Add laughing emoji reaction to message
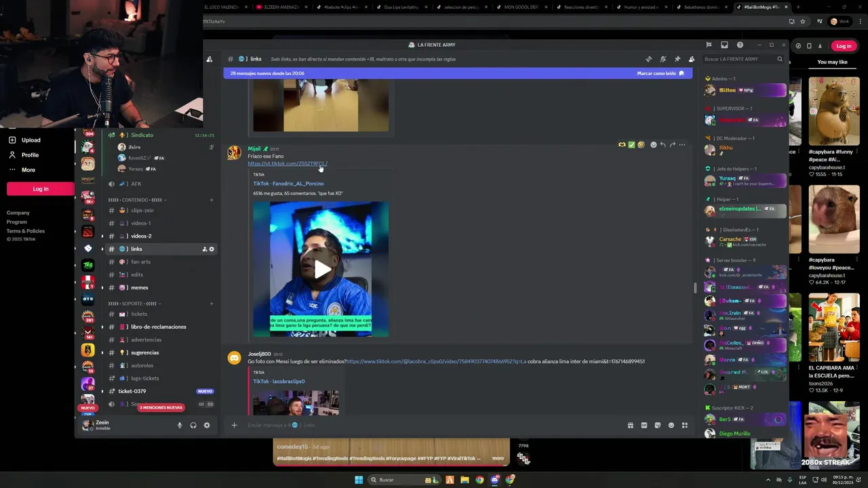 click(x=641, y=144)
